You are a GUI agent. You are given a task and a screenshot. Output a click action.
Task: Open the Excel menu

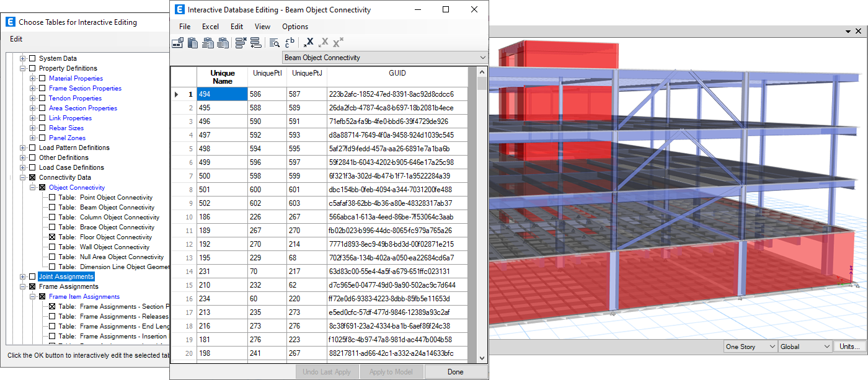(x=210, y=27)
